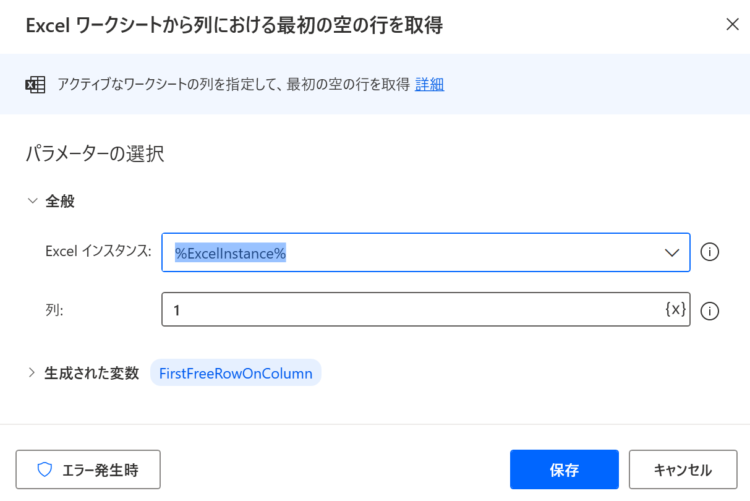Click the 保存 button

coord(564,469)
